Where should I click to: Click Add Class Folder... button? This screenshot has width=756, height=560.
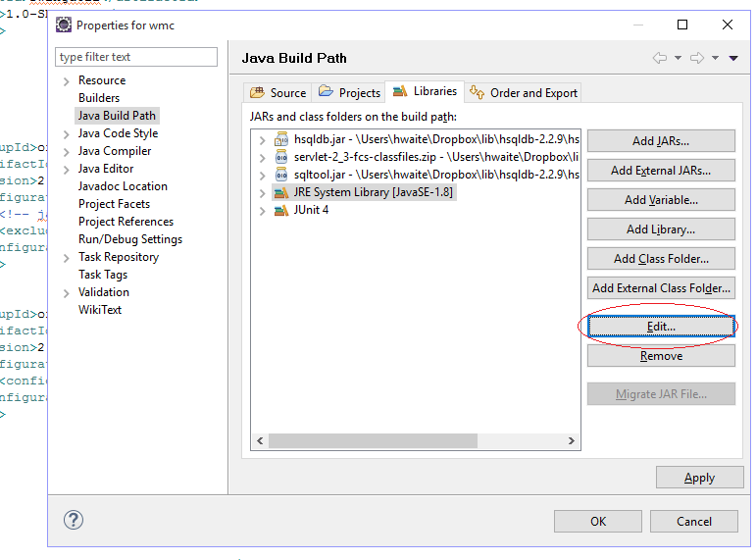pos(661,259)
